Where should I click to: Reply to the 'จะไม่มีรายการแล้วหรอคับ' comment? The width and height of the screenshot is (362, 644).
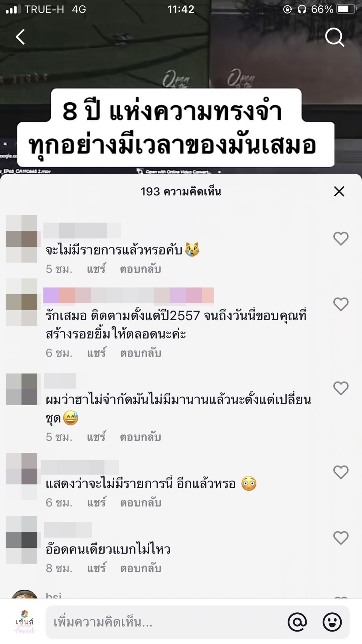tap(140, 269)
